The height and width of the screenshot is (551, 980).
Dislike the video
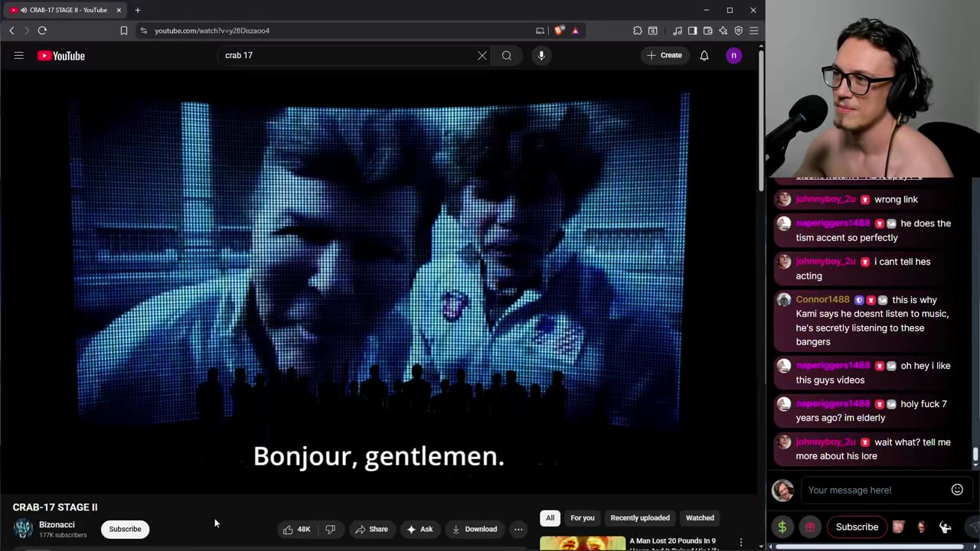point(331,529)
